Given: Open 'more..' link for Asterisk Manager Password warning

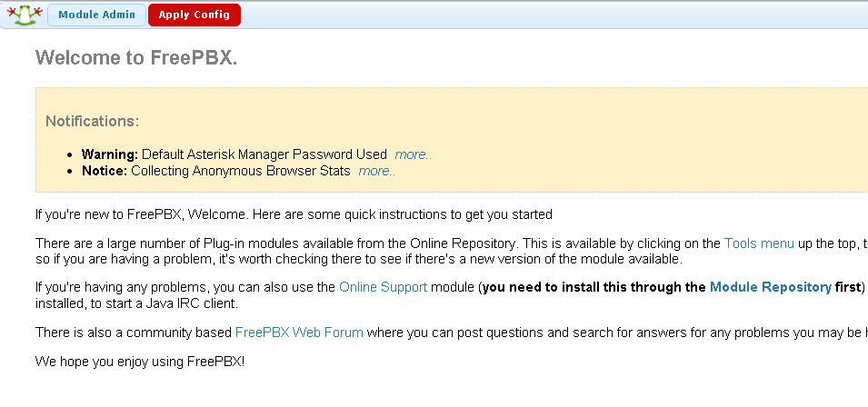Looking at the screenshot, I should [x=413, y=154].
